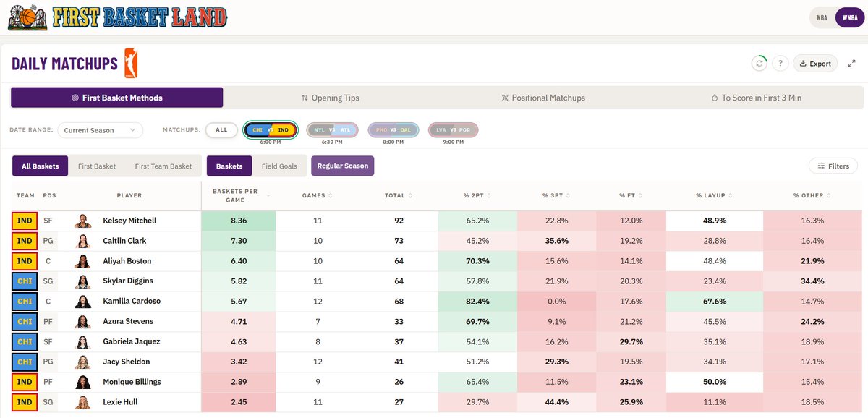Sort by % FT column header

coord(631,195)
